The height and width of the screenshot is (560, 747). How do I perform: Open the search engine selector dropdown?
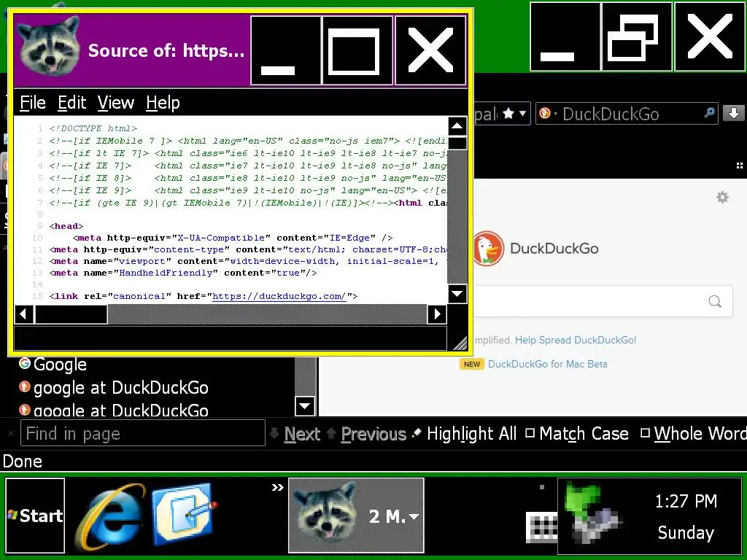[547, 113]
